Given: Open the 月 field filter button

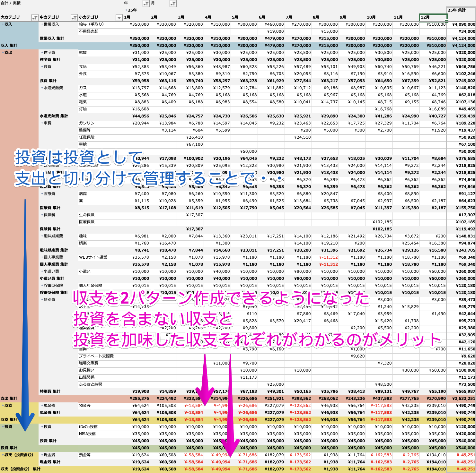Looking at the screenshot, I should (x=173, y=4).
